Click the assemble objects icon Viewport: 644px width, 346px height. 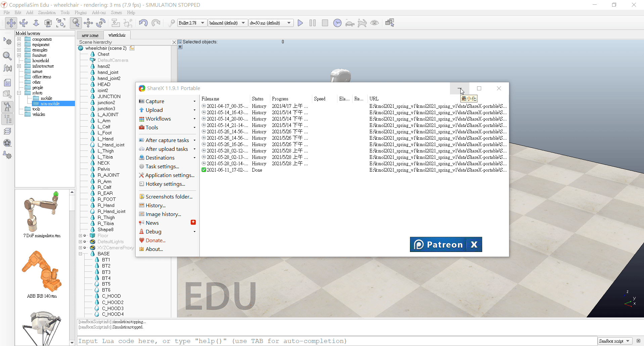point(116,23)
